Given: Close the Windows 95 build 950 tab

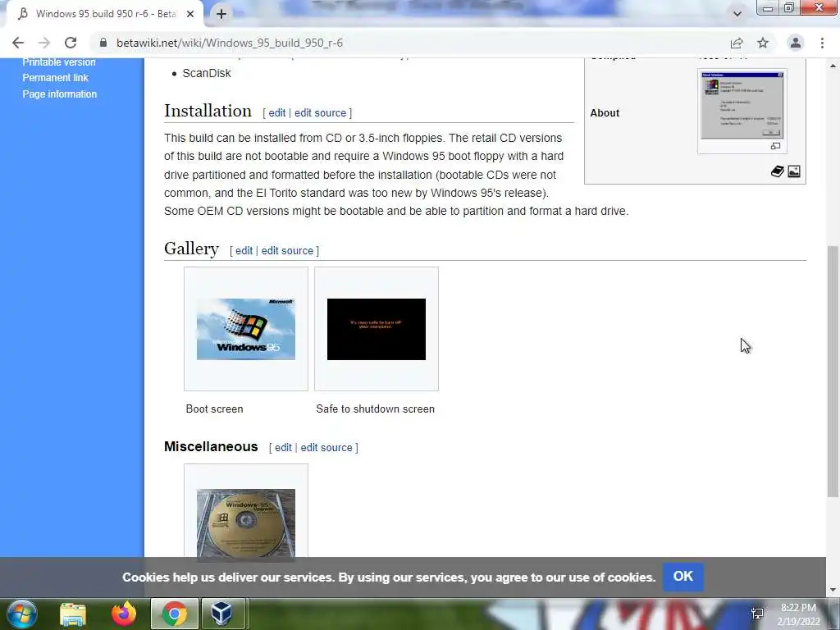Looking at the screenshot, I should [190, 14].
